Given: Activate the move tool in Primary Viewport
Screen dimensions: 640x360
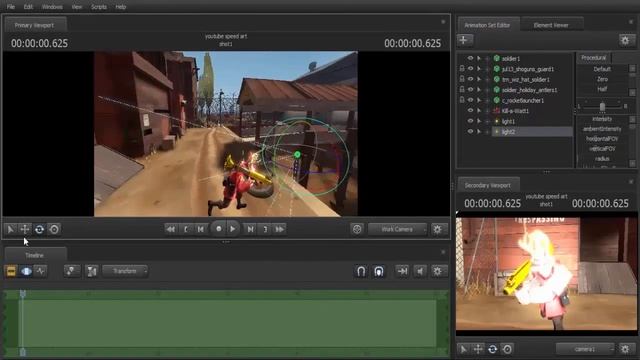Looking at the screenshot, I should [25, 229].
